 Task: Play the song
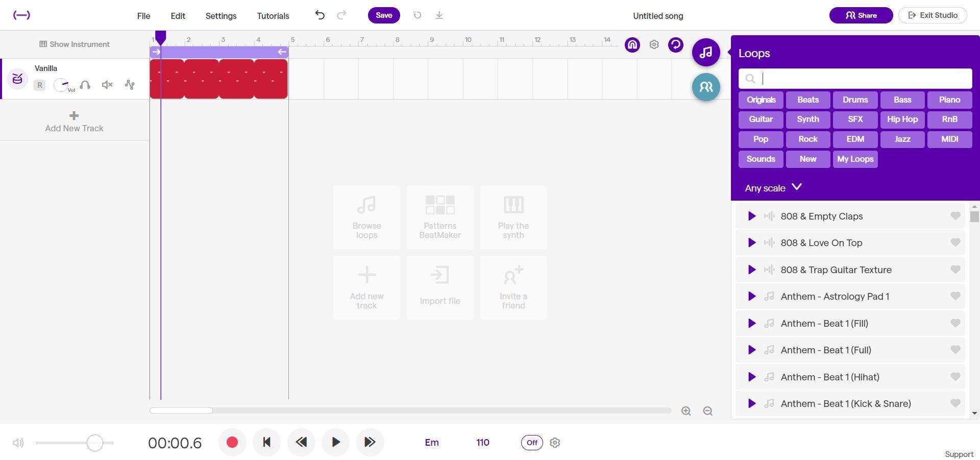pyautogui.click(x=335, y=442)
